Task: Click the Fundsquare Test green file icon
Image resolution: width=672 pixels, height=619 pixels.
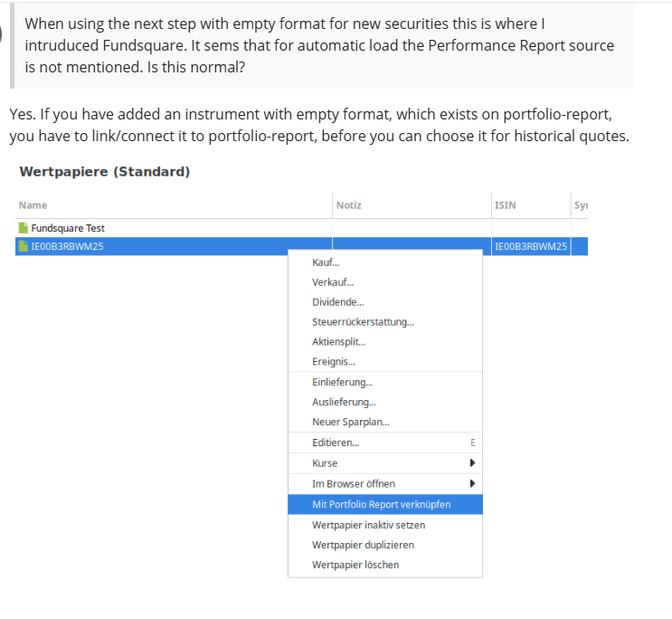Action: 24,228
